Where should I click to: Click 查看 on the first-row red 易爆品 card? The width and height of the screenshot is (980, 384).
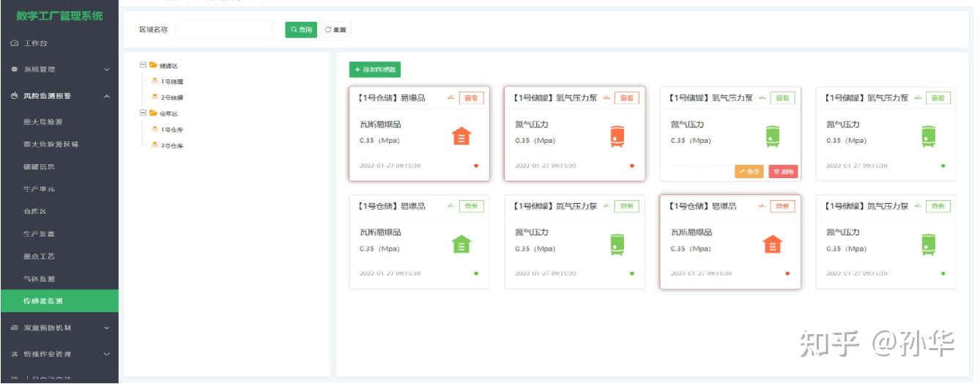[x=472, y=98]
